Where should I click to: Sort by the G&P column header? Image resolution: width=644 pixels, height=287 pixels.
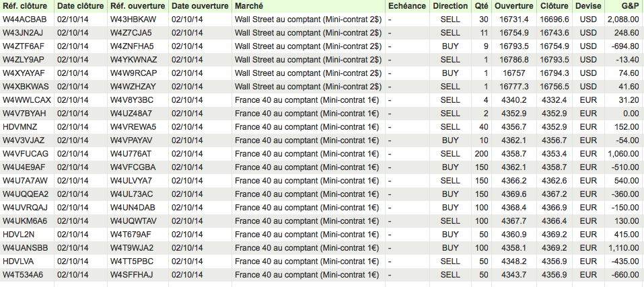pos(631,6)
